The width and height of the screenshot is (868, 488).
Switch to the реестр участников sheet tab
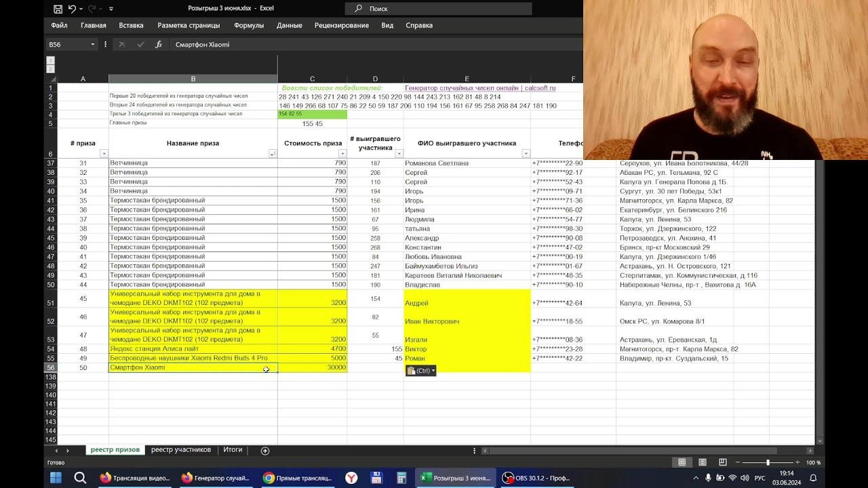pos(181,450)
